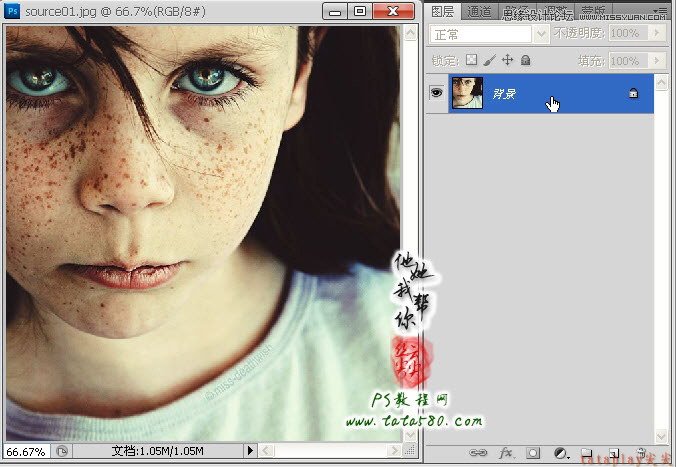
Task: Create new fill or adjustment layer
Action: pos(560,453)
